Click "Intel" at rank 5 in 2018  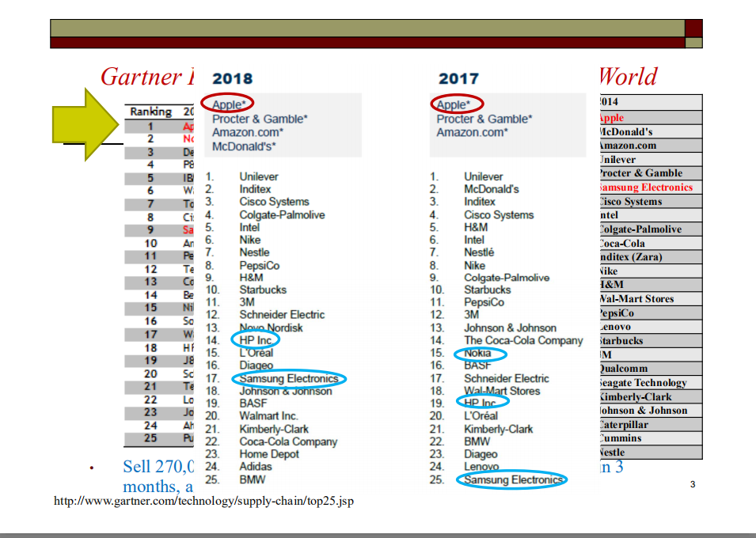pos(249,228)
